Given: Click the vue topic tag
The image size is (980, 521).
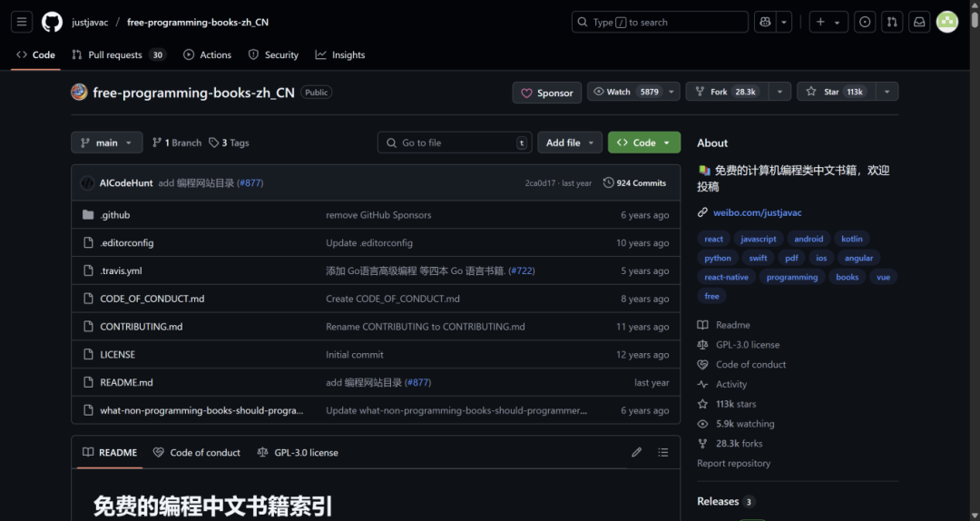Looking at the screenshot, I should (883, 277).
